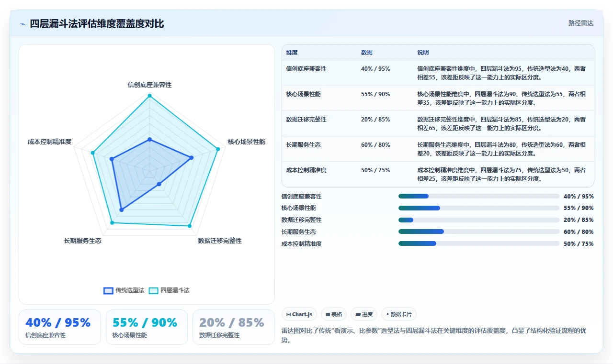This screenshot has width=613, height=364.
Task: Click the 信创底座兼容性 radar axis label
Action: (149, 85)
